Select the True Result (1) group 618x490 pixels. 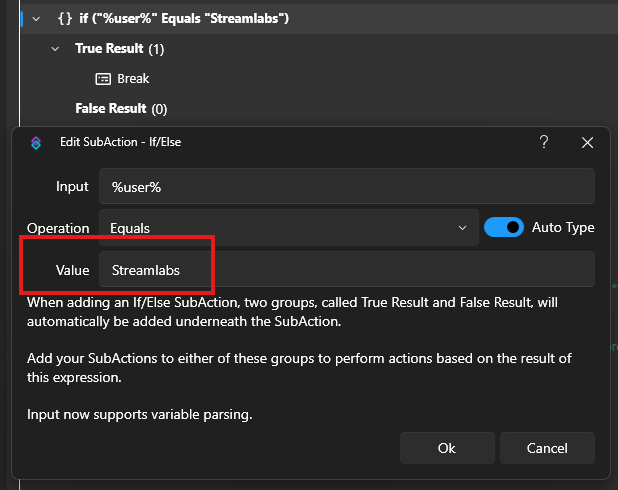pos(120,49)
